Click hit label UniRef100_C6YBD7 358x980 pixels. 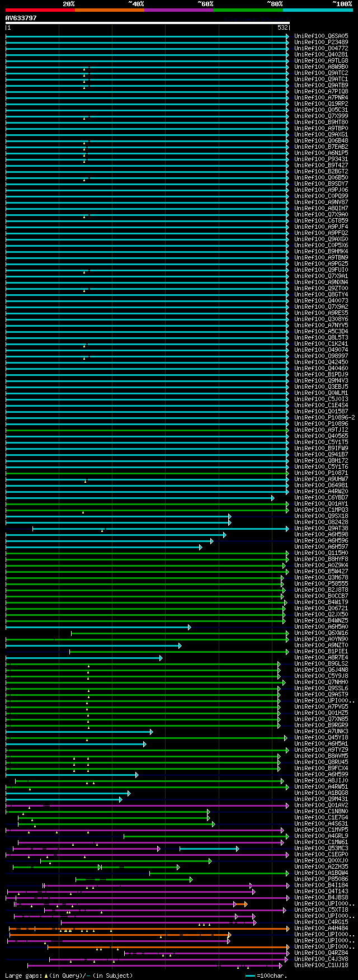[321, 497]
